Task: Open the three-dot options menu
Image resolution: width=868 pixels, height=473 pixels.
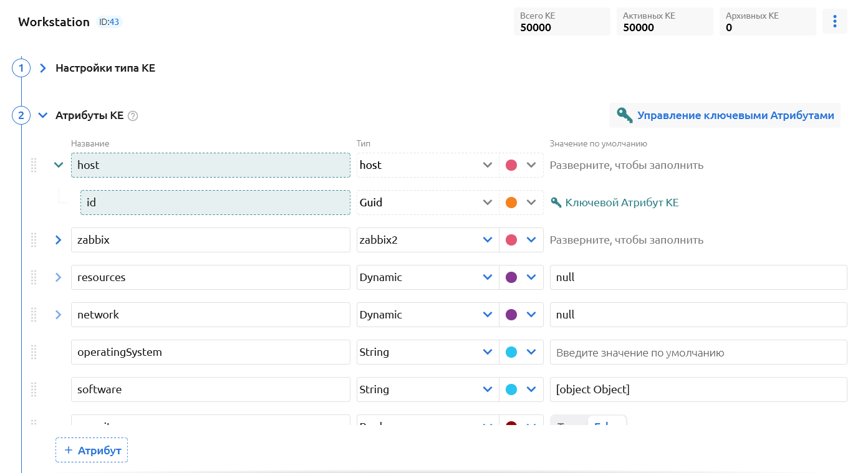Action: pyautogui.click(x=834, y=22)
